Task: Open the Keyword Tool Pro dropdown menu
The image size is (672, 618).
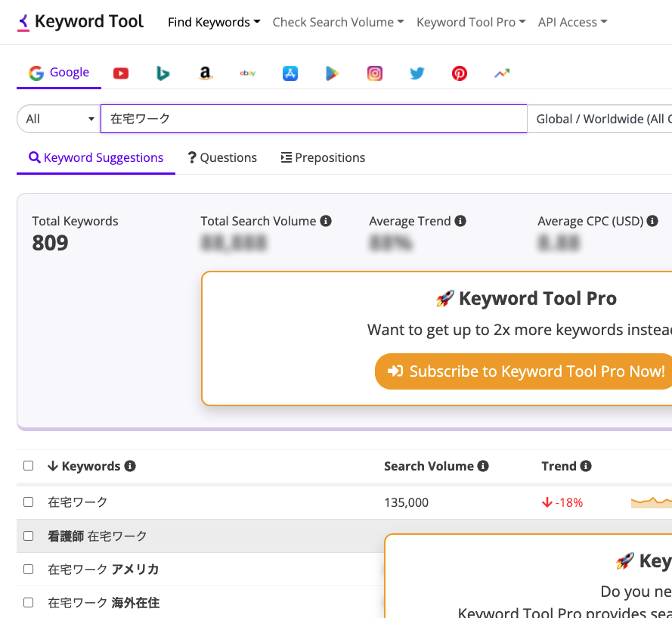Action: click(471, 22)
